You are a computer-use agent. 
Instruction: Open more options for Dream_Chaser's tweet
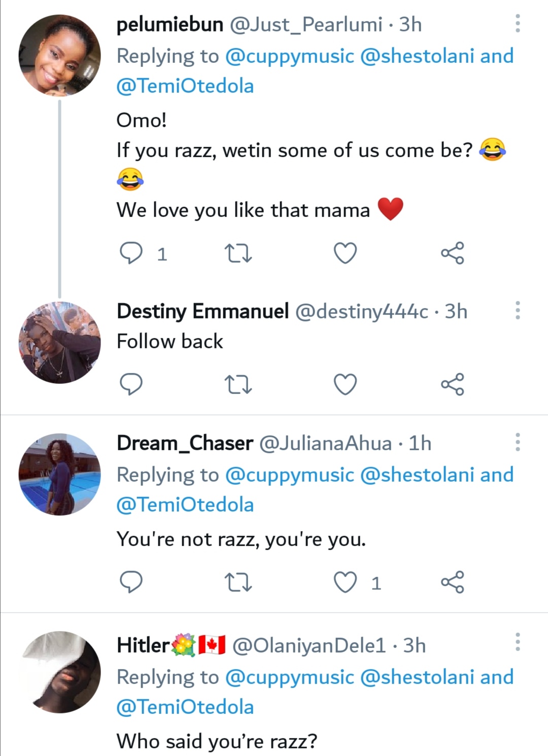click(518, 442)
